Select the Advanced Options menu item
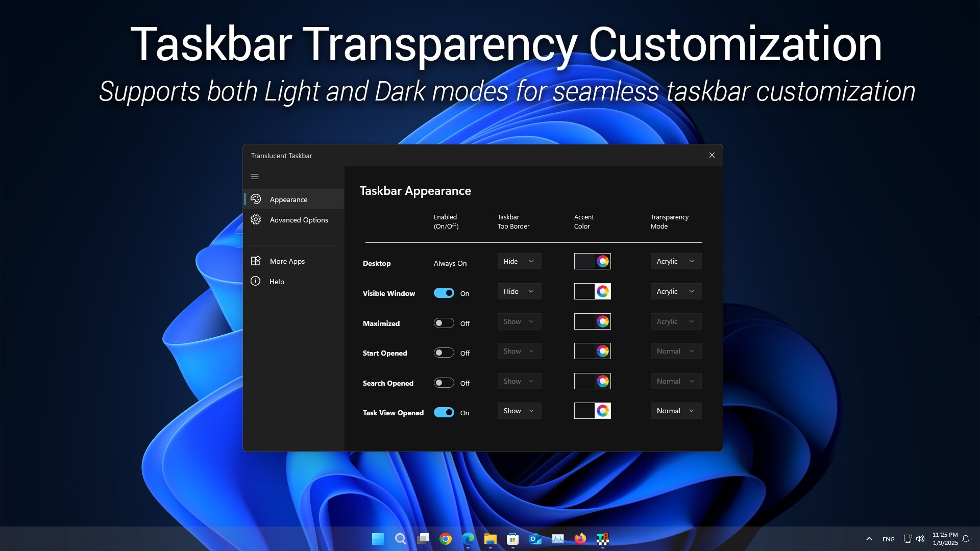Image resolution: width=980 pixels, height=551 pixels. tap(299, 220)
